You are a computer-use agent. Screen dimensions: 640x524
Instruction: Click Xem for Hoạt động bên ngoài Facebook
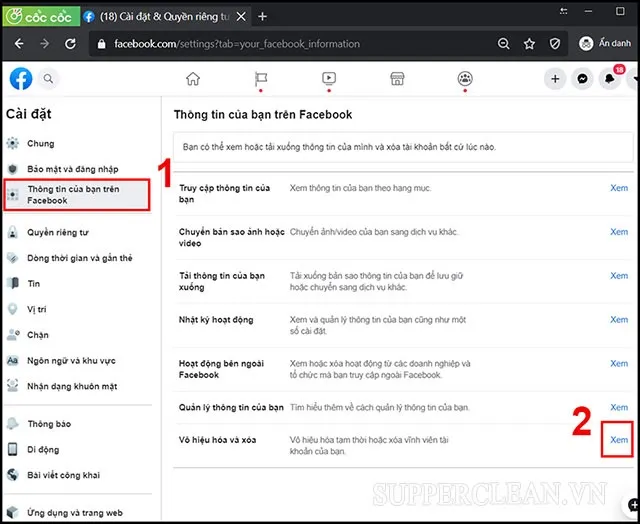(619, 364)
